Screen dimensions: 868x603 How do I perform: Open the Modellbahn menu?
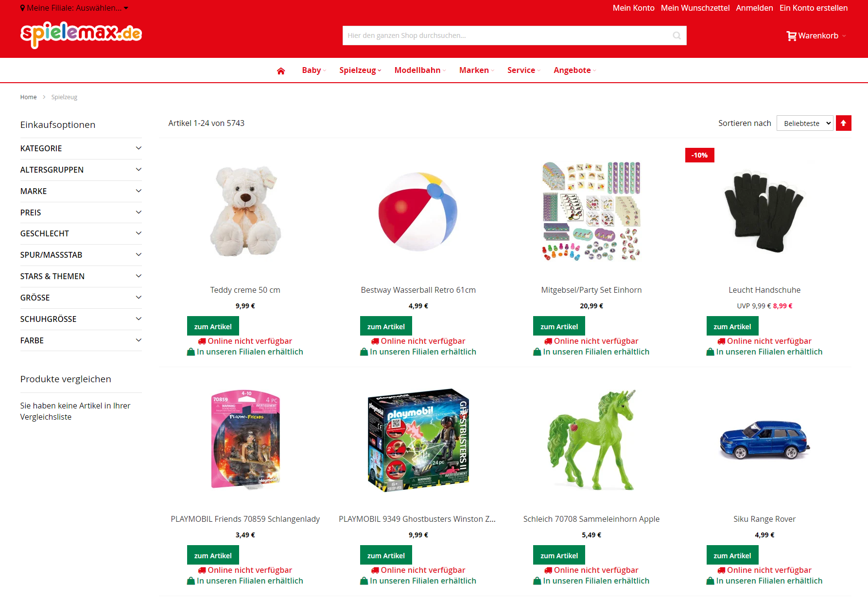click(420, 70)
